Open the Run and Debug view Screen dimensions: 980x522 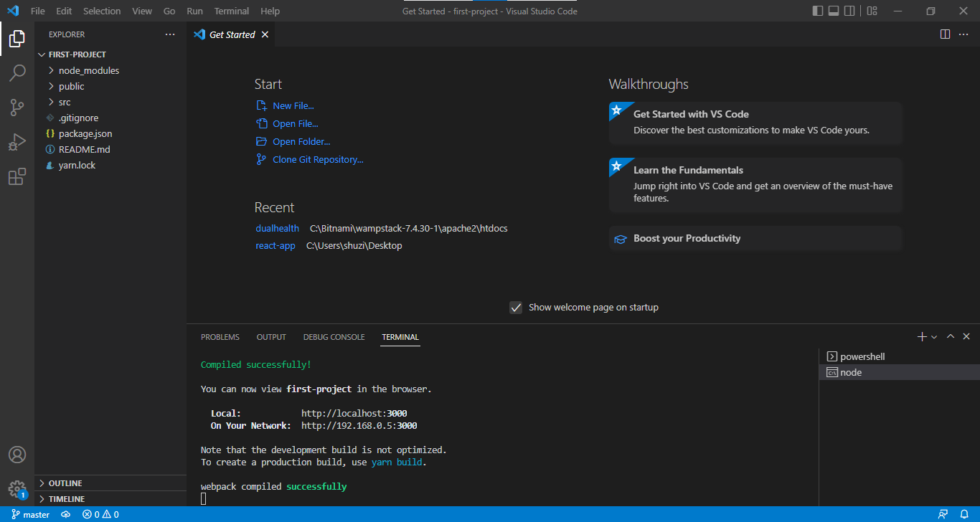click(x=17, y=142)
